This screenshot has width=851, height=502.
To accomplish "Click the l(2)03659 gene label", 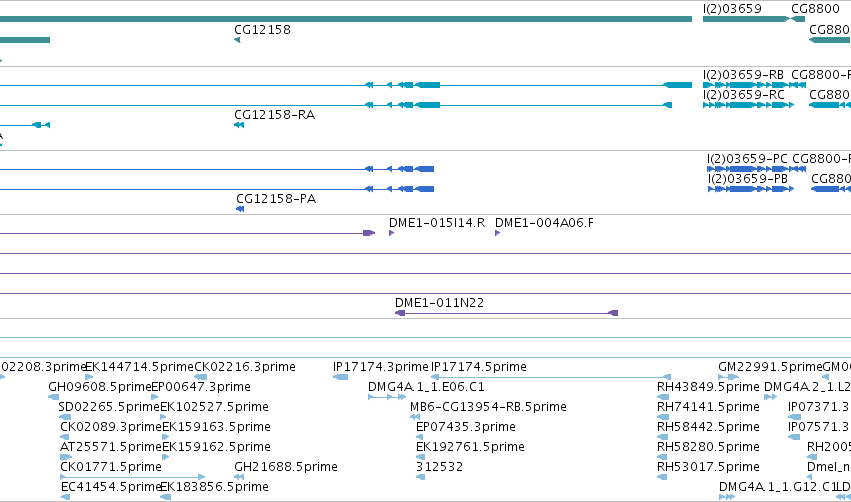I will [x=732, y=9].
